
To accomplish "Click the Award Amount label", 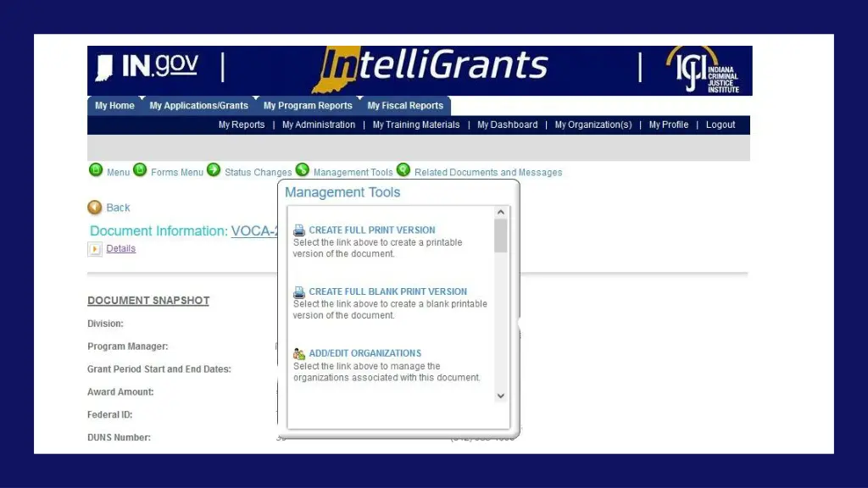I will [120, 391].
